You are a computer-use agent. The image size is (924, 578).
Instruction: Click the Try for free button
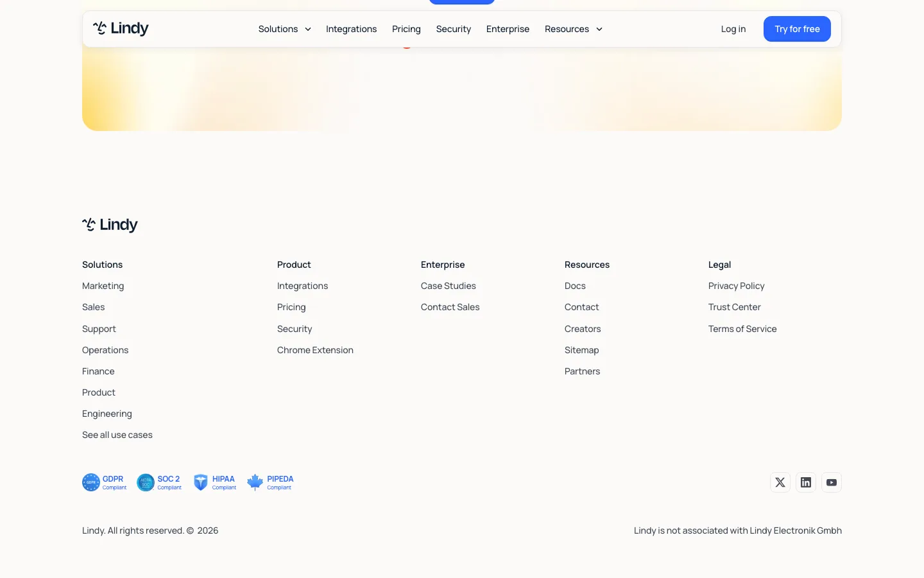[x=797, y=29]
